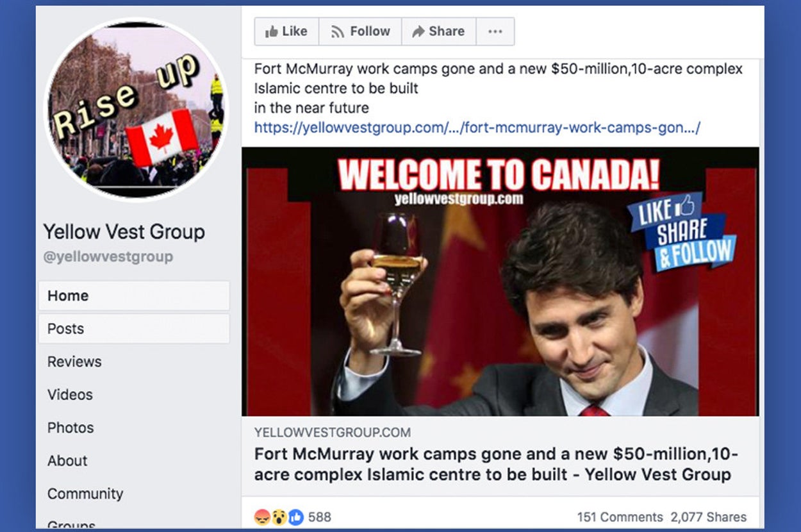
Task: Click the angry reaction icon
Action: [262, 517]
